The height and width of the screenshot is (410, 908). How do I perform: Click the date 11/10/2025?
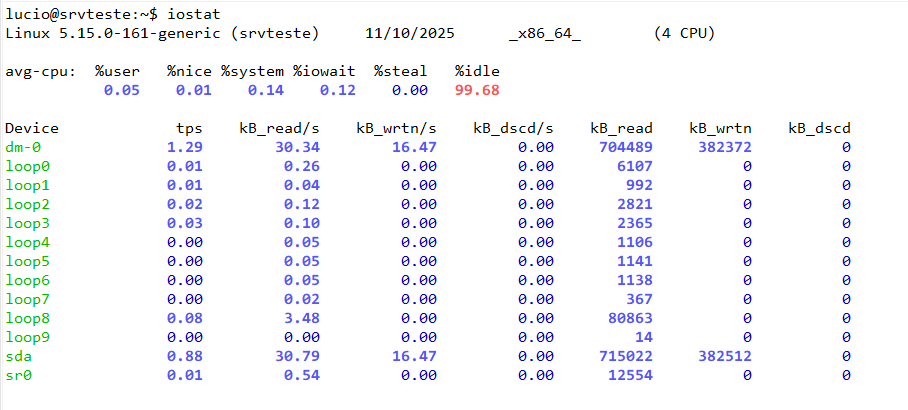pos(410,34)
